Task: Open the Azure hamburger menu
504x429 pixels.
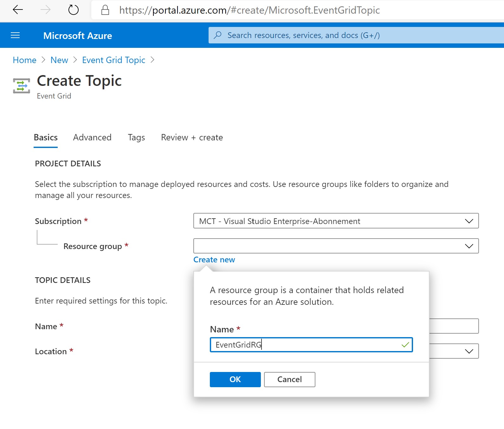Action: (x=15, y=35)
